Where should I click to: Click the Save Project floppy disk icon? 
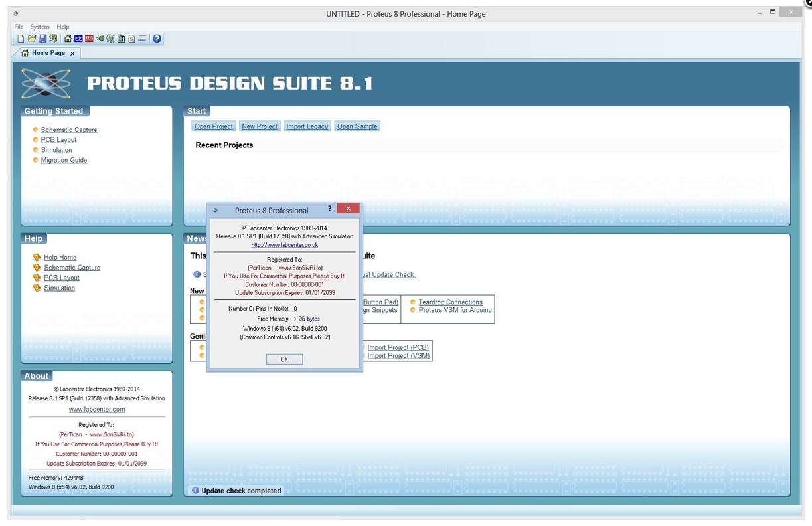tap(42, 39)
